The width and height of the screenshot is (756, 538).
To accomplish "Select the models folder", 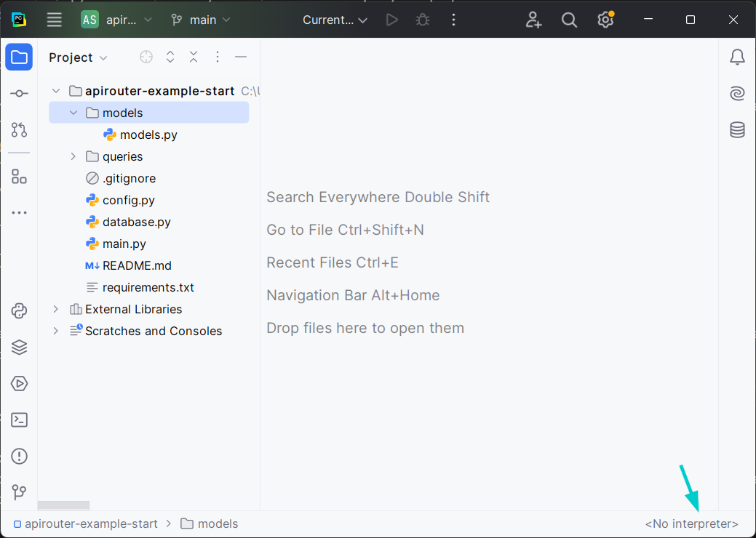I will coord(149,113).
